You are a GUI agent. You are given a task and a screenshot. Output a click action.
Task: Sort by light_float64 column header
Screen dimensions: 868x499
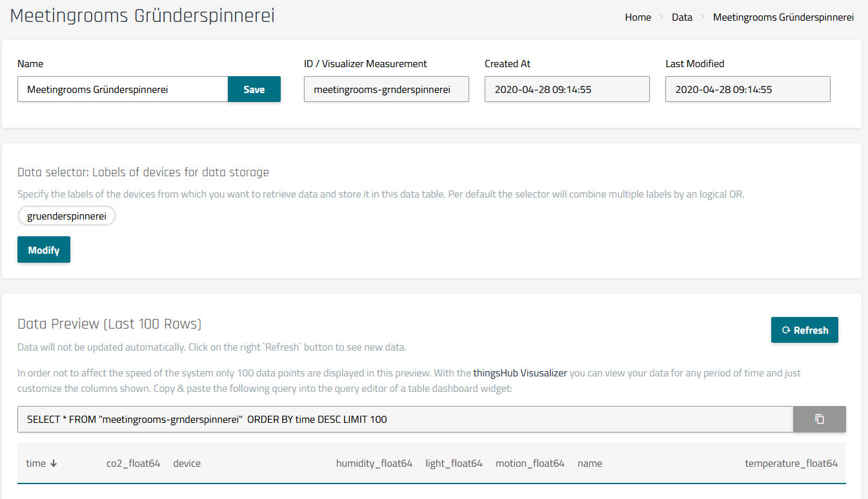click(454, 463)
